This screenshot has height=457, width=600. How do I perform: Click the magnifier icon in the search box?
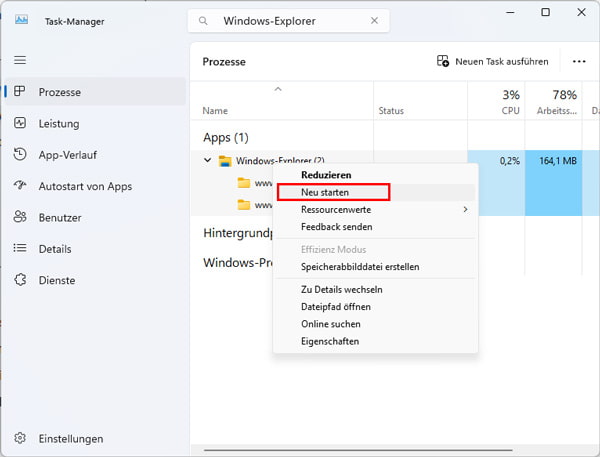pos(203,21)
